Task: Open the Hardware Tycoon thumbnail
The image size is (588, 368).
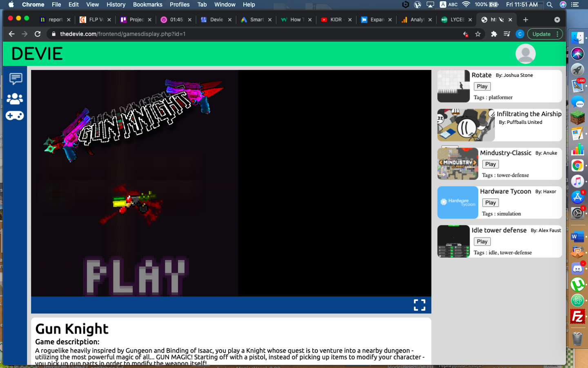Action: [x=458, y=202]
